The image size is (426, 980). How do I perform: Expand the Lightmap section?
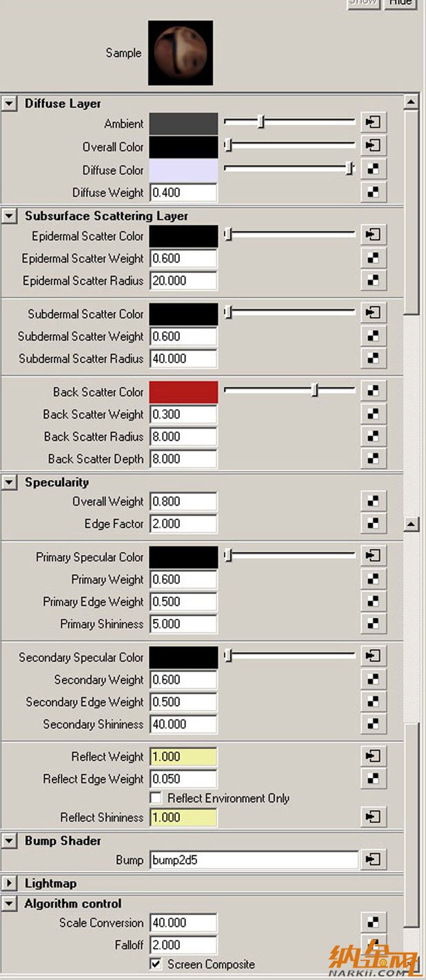point(9,883)
